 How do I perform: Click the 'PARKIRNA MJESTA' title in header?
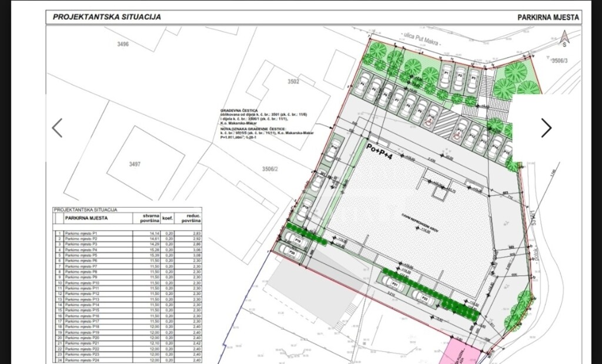click(x=548, y=17)
